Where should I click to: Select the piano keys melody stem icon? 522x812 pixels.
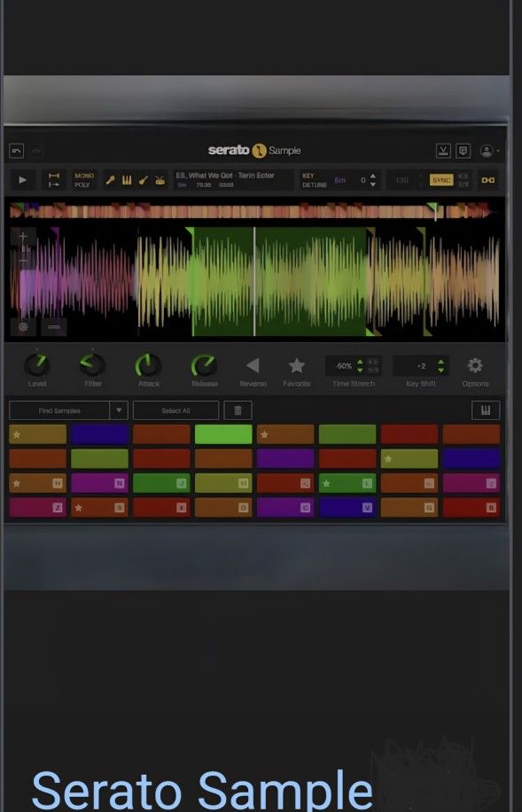[127, 180]
